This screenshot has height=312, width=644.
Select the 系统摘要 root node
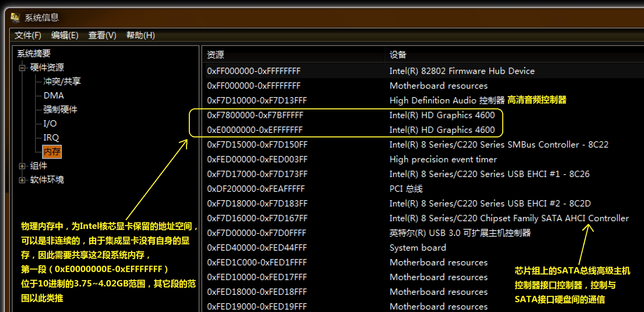[34, 54]
